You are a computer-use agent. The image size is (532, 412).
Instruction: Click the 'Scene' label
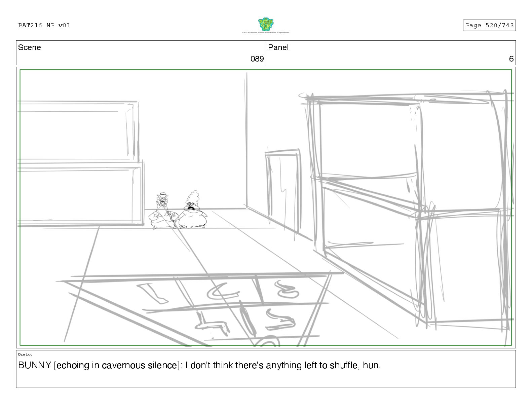[x=30, y=47]
